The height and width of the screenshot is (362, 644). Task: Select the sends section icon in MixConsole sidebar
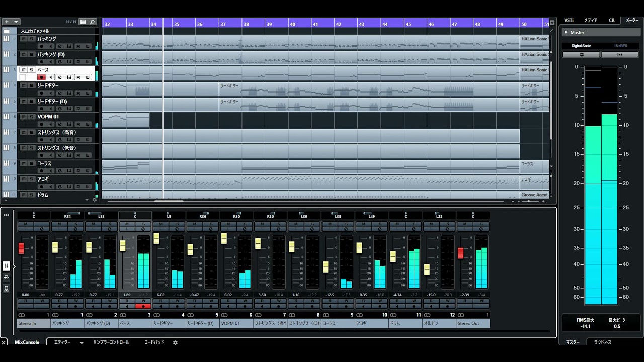point(6,288)
